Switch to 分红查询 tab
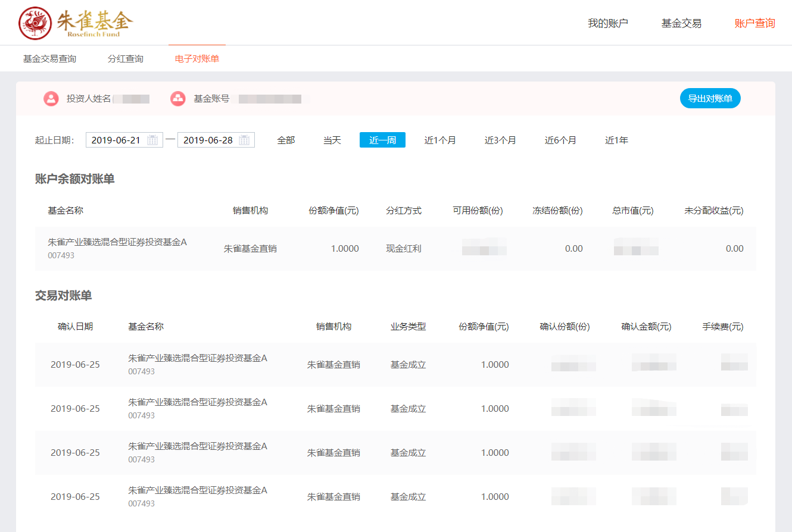Viewport: 792px width, 532px height. 126,59
